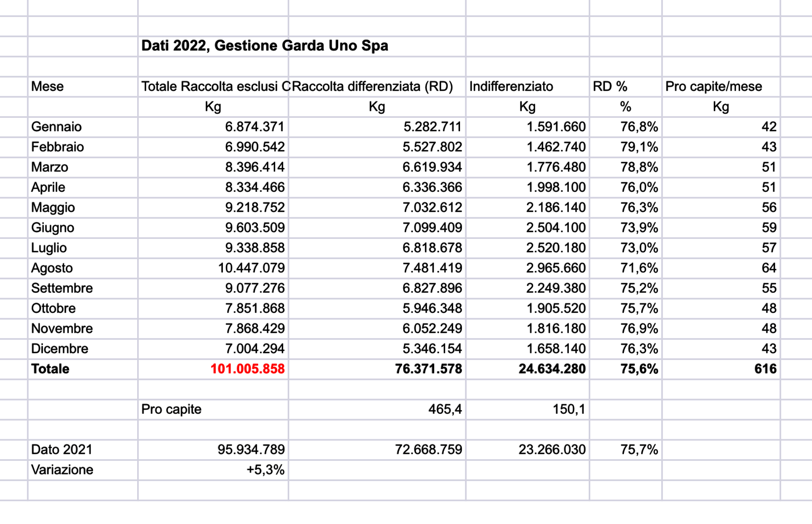This screenshot has width=812, height=524.
Task: Select Luglio RD value 6.818.678
Action: (432, 248)
